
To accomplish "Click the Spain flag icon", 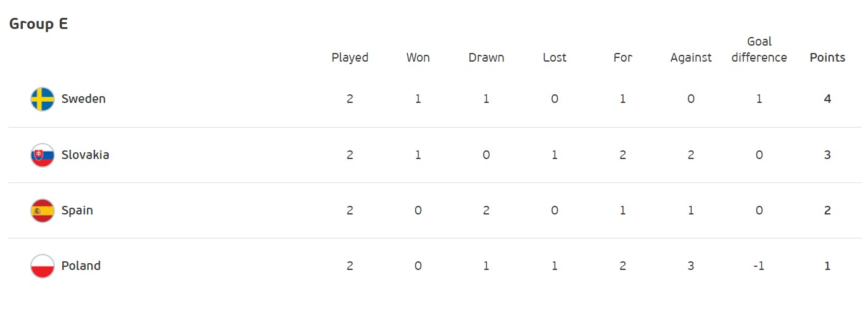I will [x=43, y=211].
